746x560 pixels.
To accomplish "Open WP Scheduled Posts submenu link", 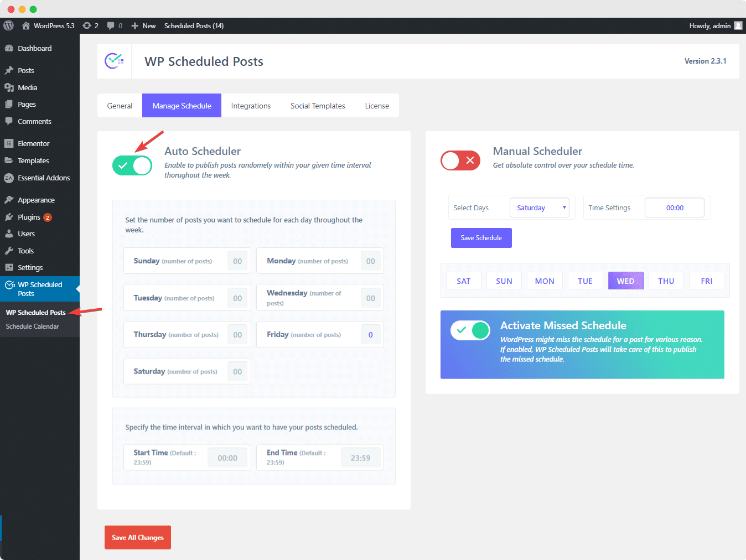I will click(x=36, y=313).
